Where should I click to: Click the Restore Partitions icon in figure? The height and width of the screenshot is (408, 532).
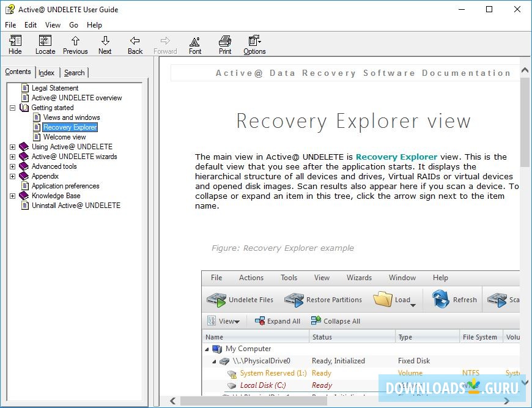point(294,300)
